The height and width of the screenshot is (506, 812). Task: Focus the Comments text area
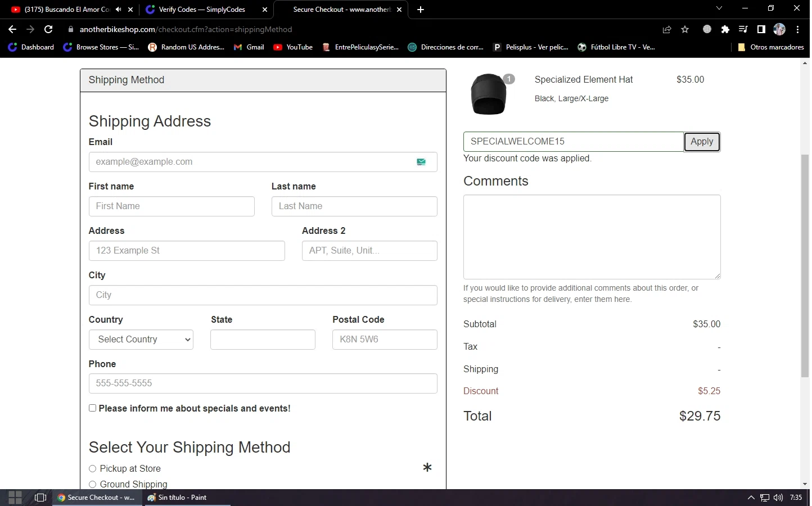pyautogui.click(x=592, y=237)
